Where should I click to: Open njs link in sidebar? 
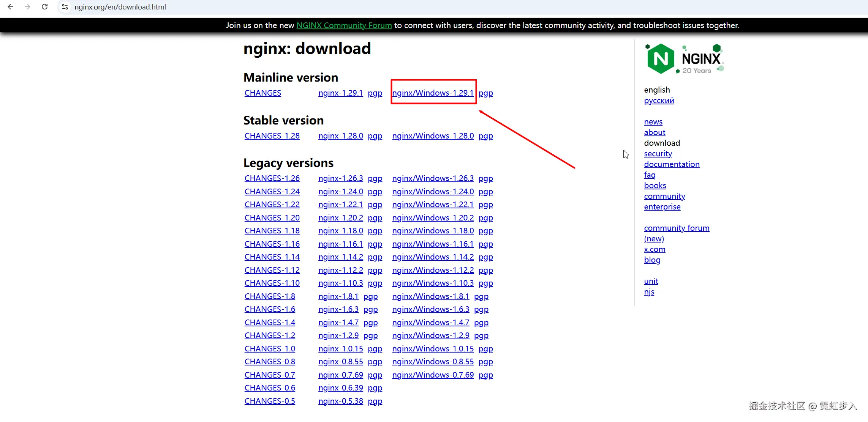point(649,292)
